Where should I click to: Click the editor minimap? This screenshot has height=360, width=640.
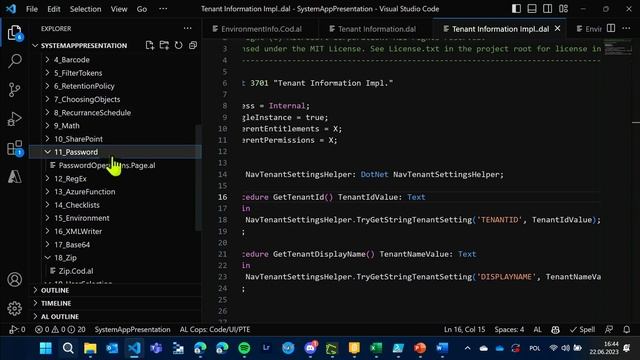[618, 48]
